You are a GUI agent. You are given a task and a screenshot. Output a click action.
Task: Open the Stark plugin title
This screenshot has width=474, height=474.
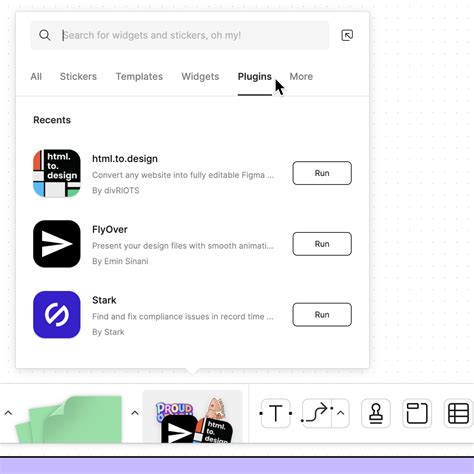(x=104, y=300)
